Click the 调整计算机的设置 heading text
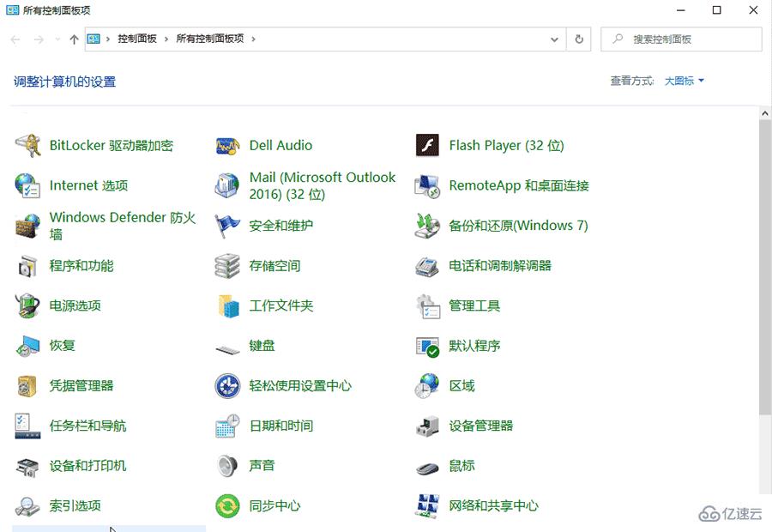This screenshot has width=772, height=532. click(x=64, y=82)
